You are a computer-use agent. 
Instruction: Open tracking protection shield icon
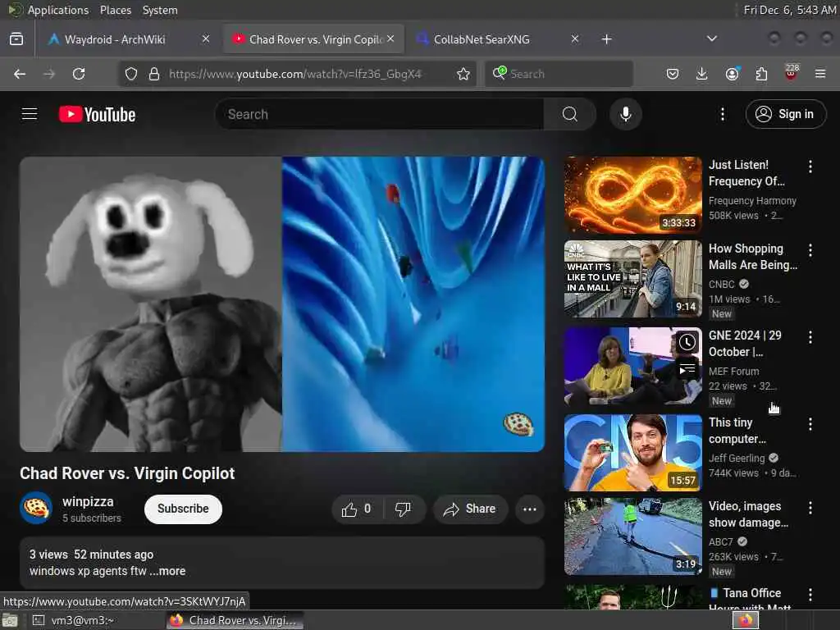(131, 74)
